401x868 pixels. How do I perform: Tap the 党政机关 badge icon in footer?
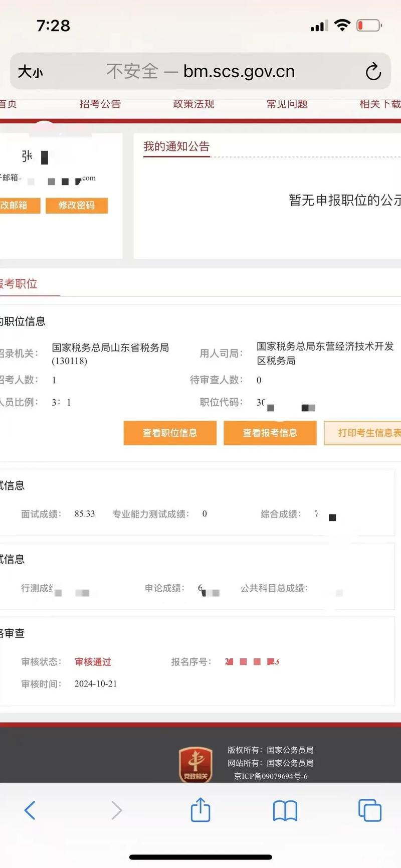coord(196,764)
